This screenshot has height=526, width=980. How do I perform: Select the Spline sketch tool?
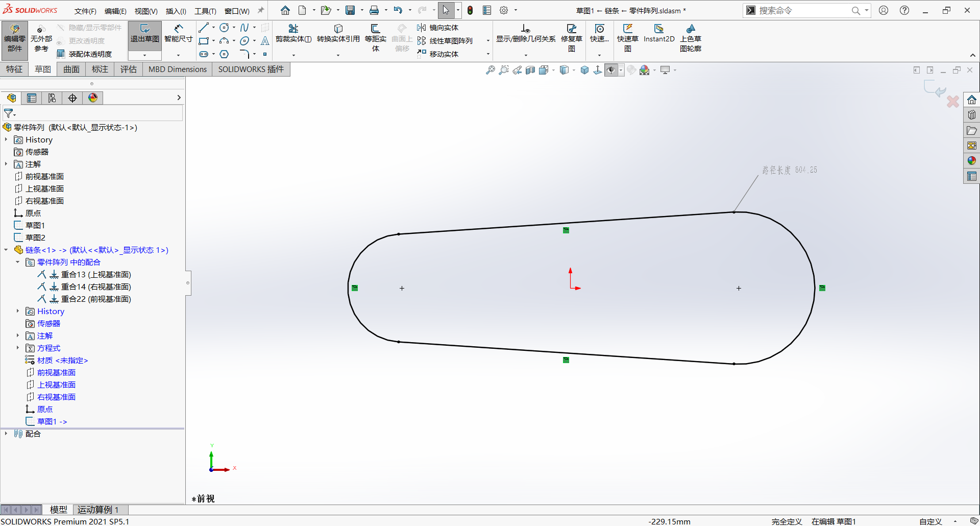(244, 28)
